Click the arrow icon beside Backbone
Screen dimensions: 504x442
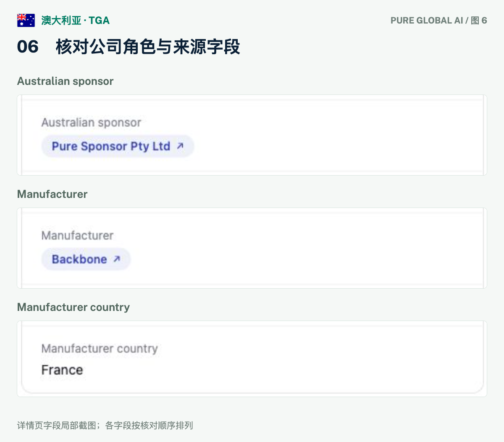117,259
